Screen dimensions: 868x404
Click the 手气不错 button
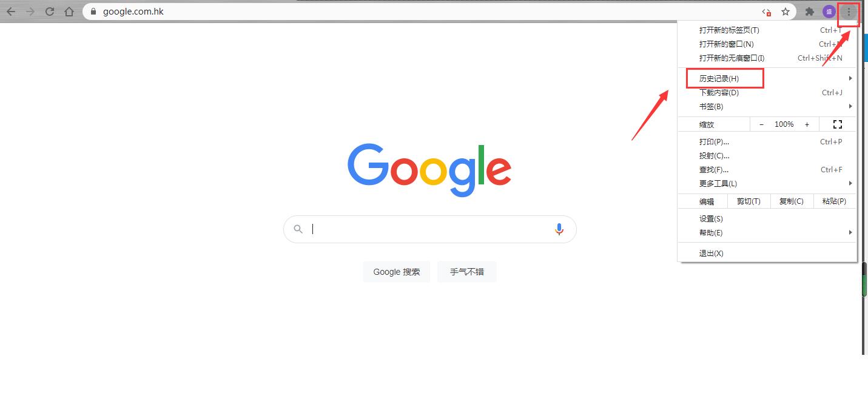click(467, 272)
